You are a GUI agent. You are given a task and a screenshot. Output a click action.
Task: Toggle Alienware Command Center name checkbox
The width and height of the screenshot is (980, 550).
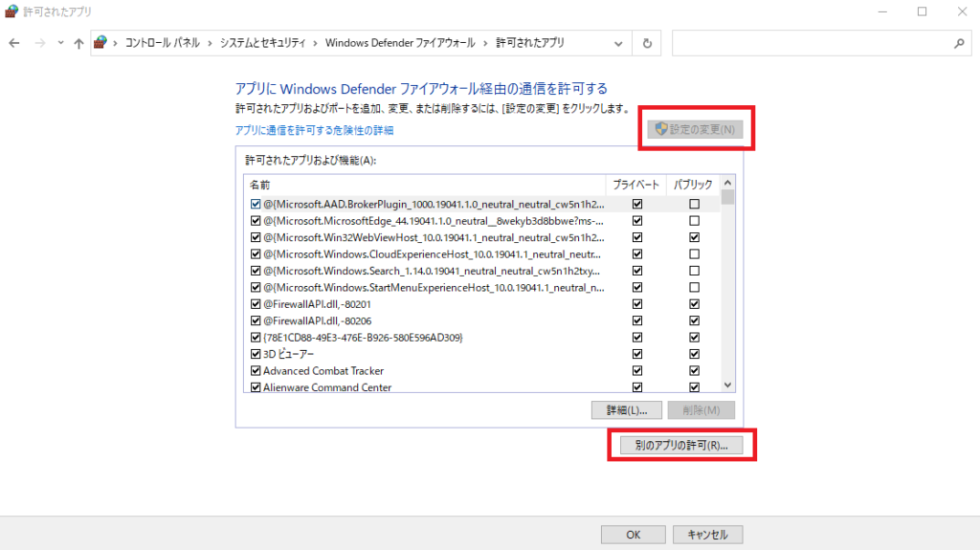[256, 387]
